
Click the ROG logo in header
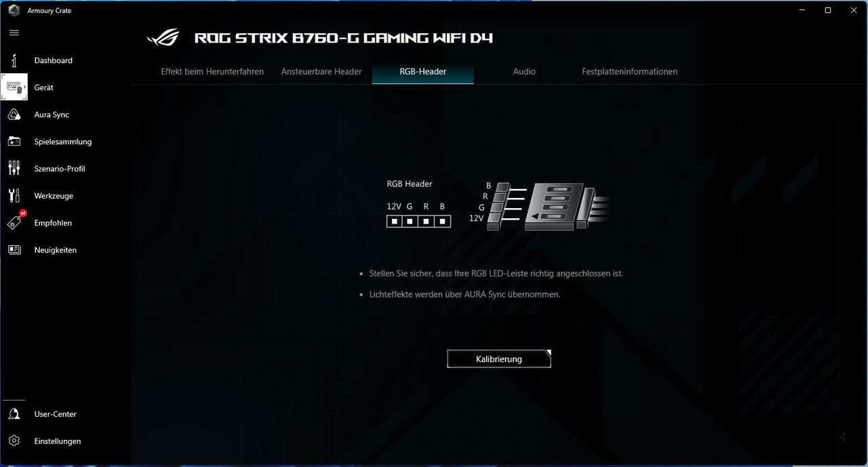(x=163, y=37)
